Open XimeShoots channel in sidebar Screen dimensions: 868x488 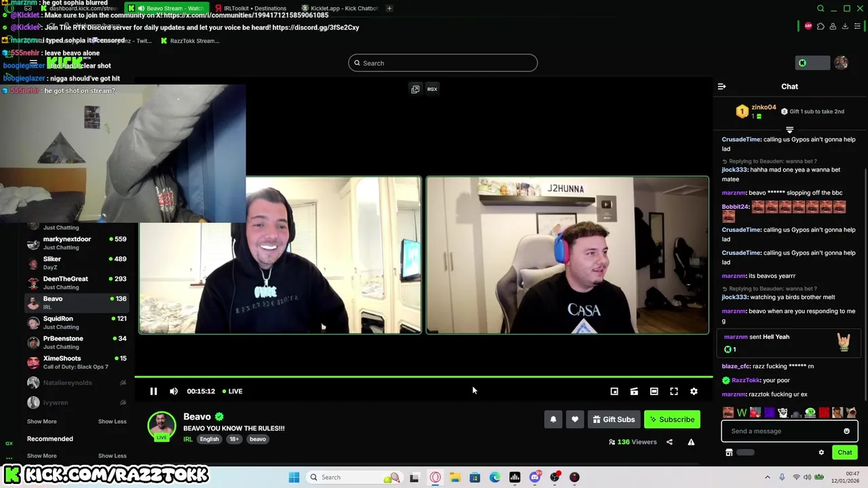[77, 362]
